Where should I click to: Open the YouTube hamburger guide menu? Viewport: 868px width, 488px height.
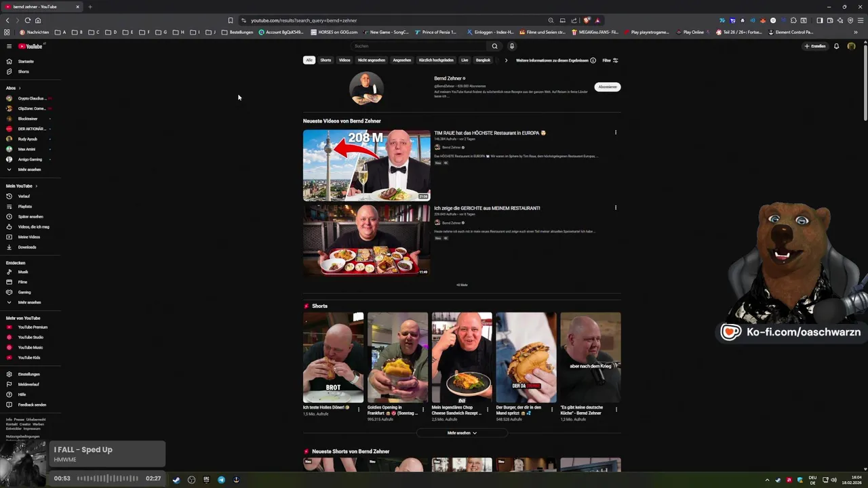(x=9, y=46)
